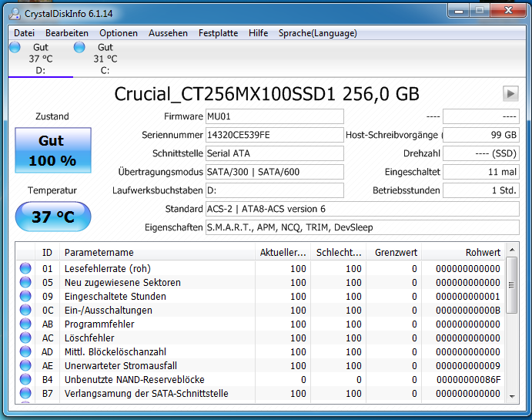Click the ID column header

tap(47, 252)
